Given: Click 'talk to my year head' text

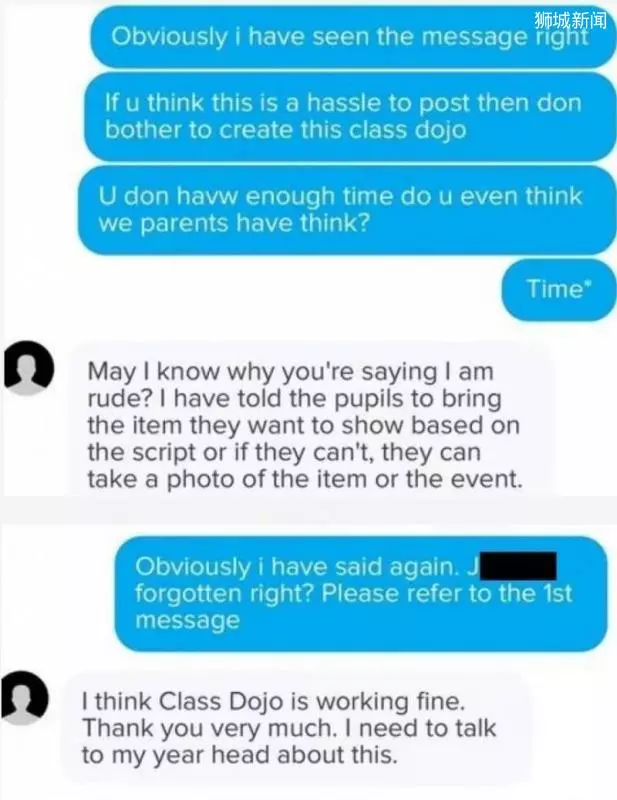Looking at the screenshot, I should pyautogui.click(x=288, y=741).
